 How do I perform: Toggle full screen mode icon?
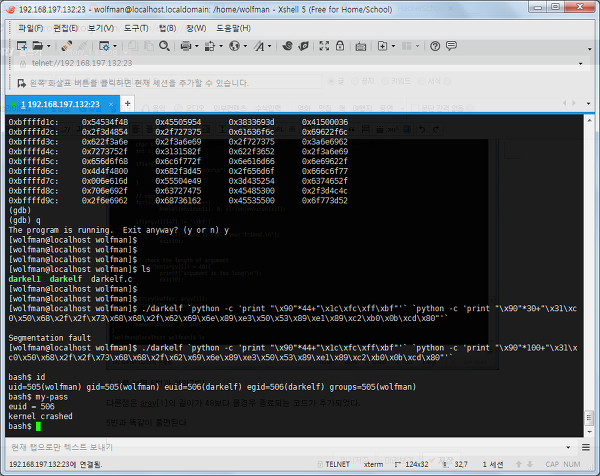tap(324, 46)
